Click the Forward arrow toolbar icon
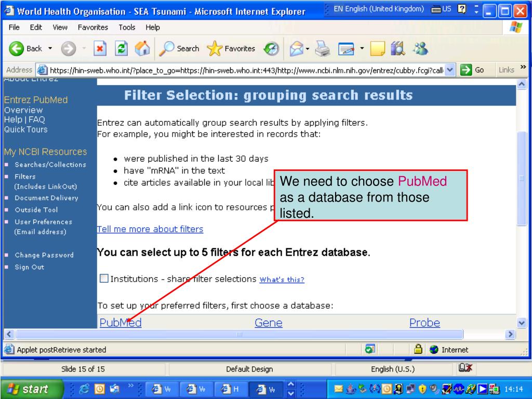Screen dimensions: 532x399 pyautogui.click(x=68, y=48)
